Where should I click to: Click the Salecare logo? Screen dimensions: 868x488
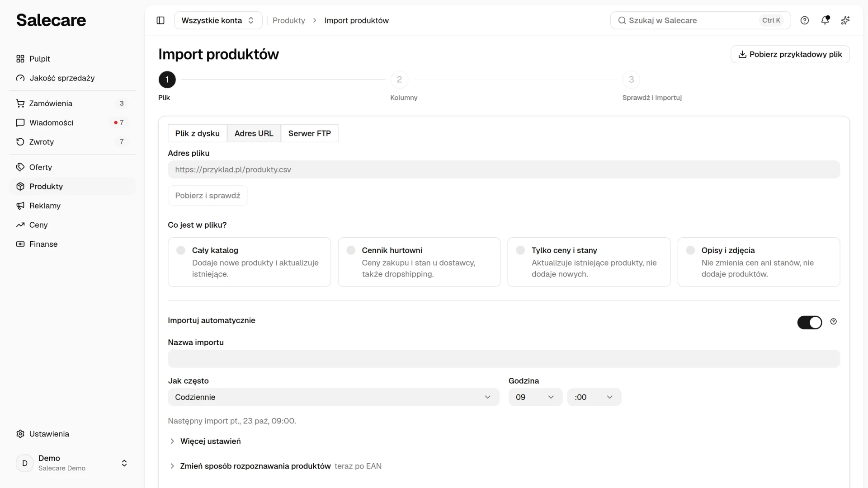coord(51,20)
